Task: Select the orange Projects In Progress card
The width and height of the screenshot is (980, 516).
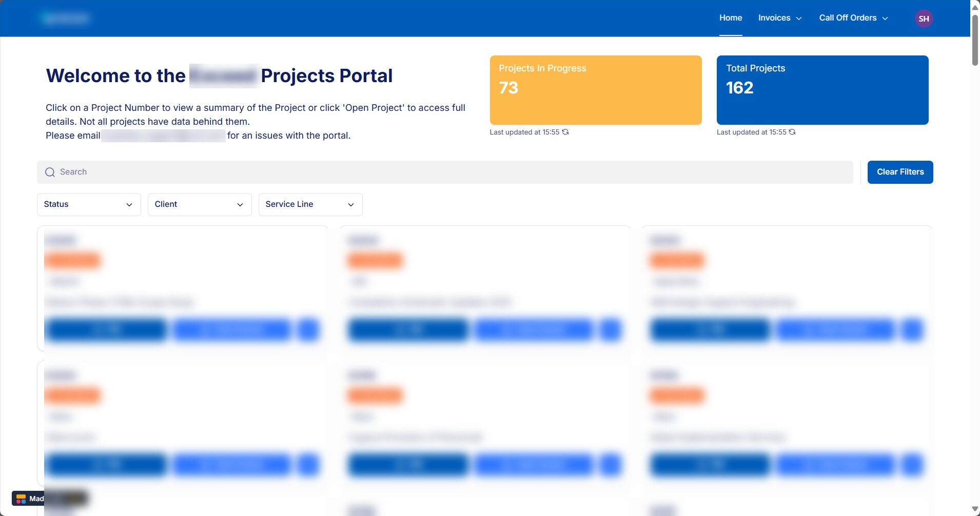Action: (x=596, y=90)
